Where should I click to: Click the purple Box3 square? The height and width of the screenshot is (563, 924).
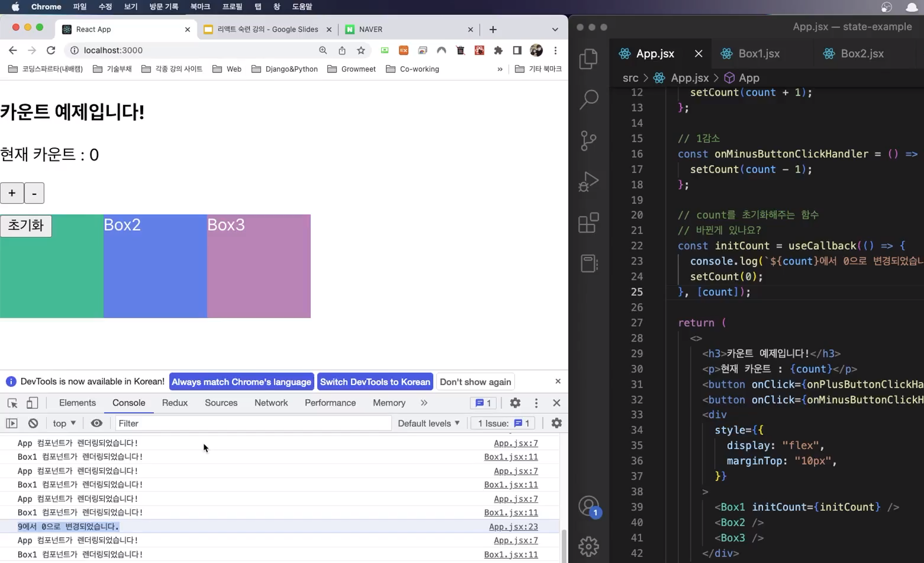[258, 271]
